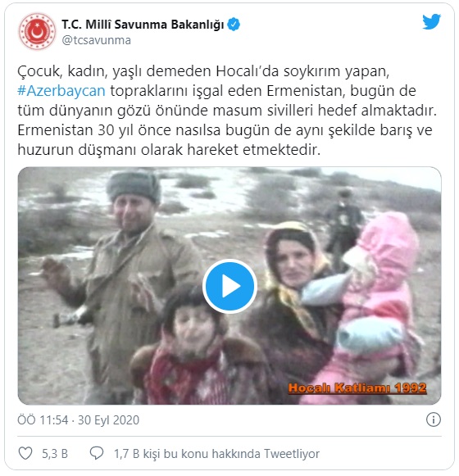459x476 pixels.
Task: Click the reply speech bubble icon
Action: (x=97, y=453)
